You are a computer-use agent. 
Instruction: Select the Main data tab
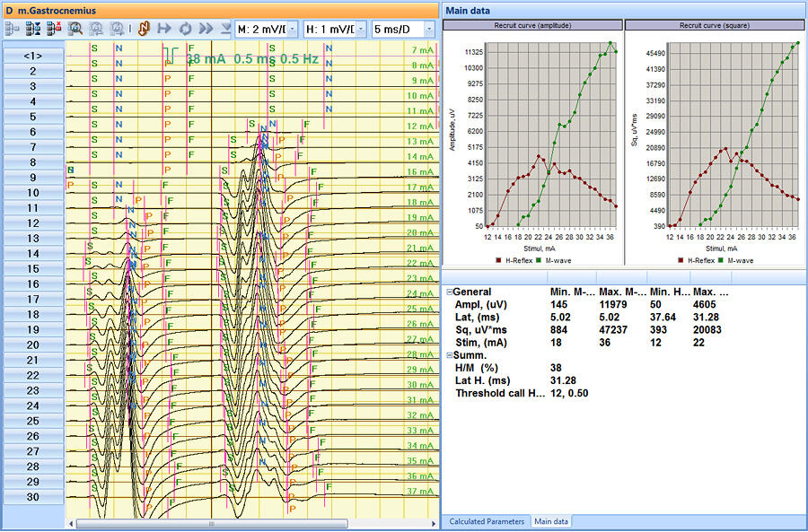[x=549, y=521]
